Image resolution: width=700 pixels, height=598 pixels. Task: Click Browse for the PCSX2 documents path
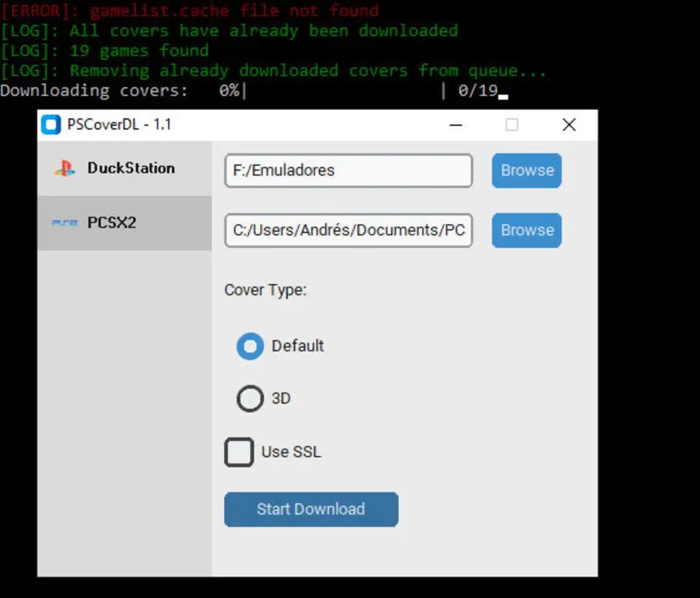coord(526,230)
